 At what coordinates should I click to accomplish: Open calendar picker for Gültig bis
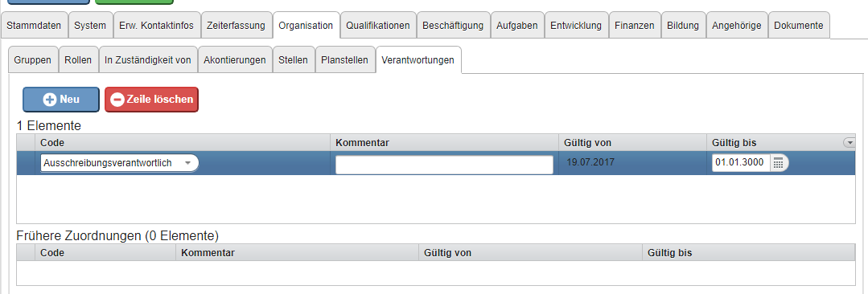coord(779,163)
